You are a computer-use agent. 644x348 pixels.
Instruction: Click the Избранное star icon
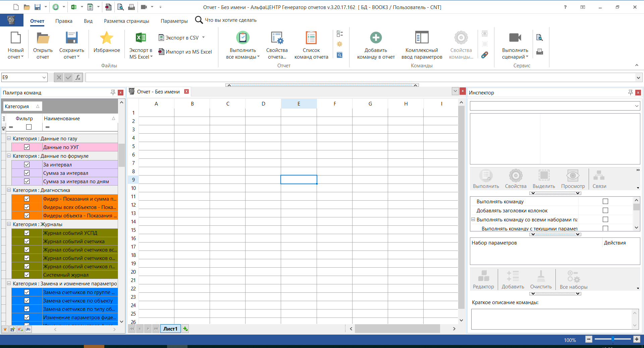[106, 38]
